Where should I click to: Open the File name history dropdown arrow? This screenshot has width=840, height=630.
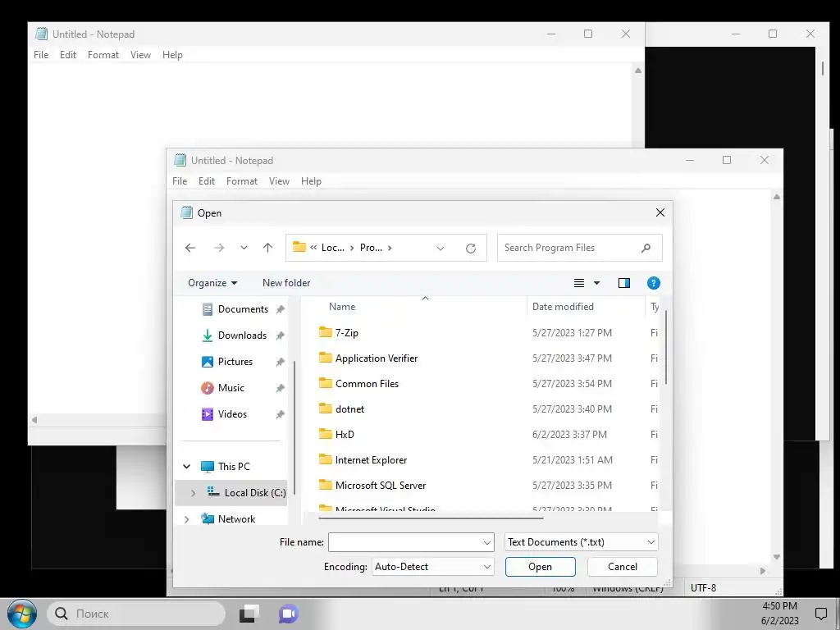pyautogui.click(x=487, y=543)
